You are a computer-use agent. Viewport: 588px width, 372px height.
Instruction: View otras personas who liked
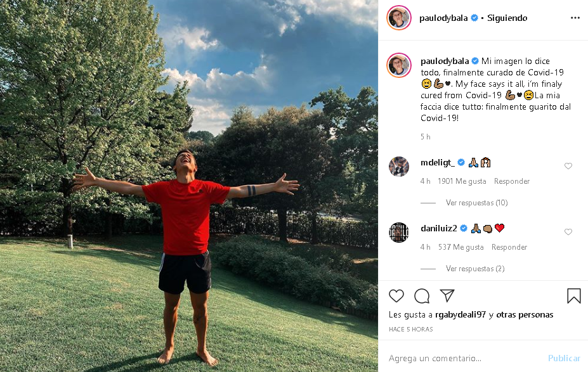pyautogui.click(x=525, y=315)
